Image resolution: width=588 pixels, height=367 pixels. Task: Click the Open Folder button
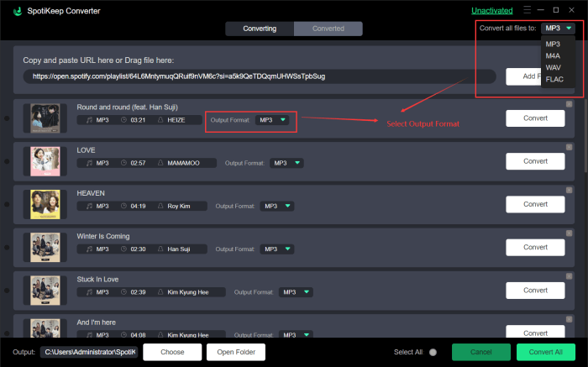[236, 352]
